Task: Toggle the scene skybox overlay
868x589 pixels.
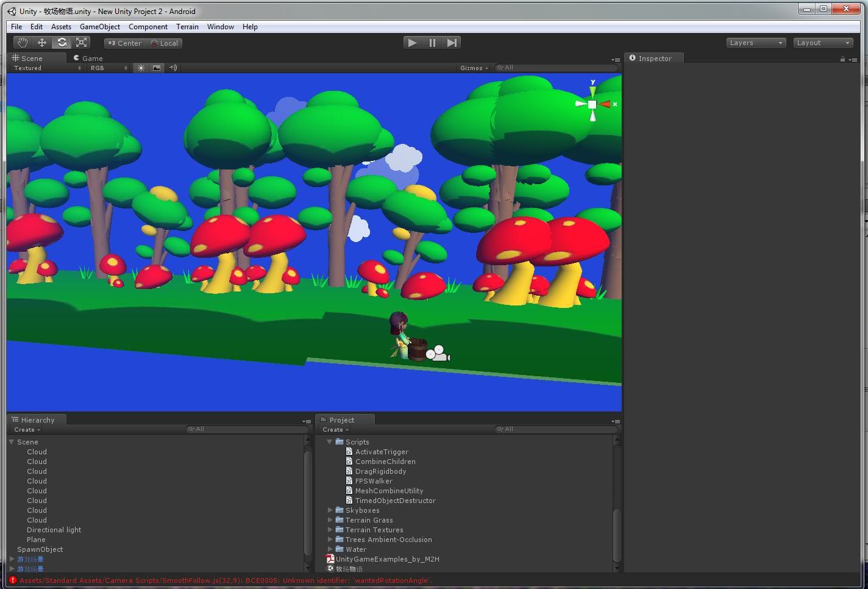Action: click(157, 68)
